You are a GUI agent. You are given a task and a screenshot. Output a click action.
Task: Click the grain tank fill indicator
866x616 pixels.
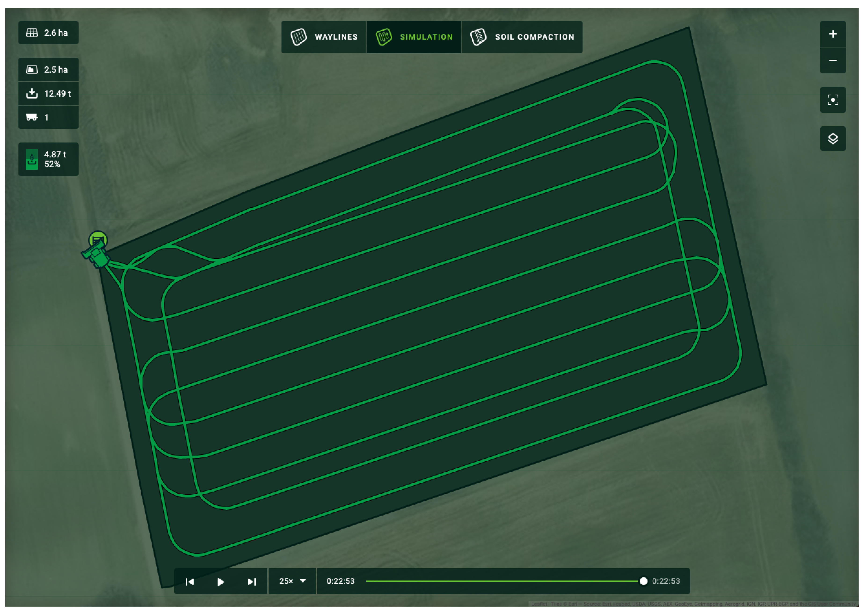[x=32, y=159]
